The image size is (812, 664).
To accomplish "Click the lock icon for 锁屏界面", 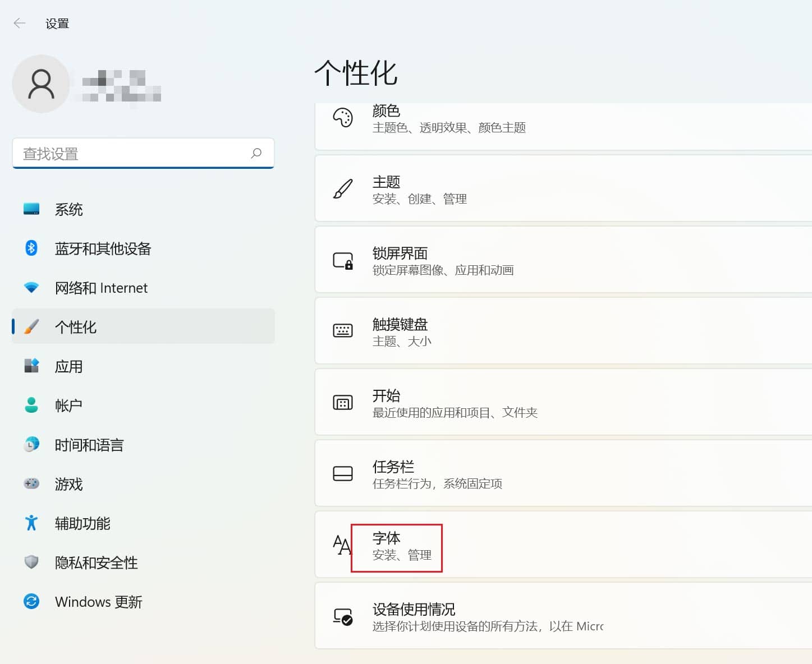I will point(343,261).
